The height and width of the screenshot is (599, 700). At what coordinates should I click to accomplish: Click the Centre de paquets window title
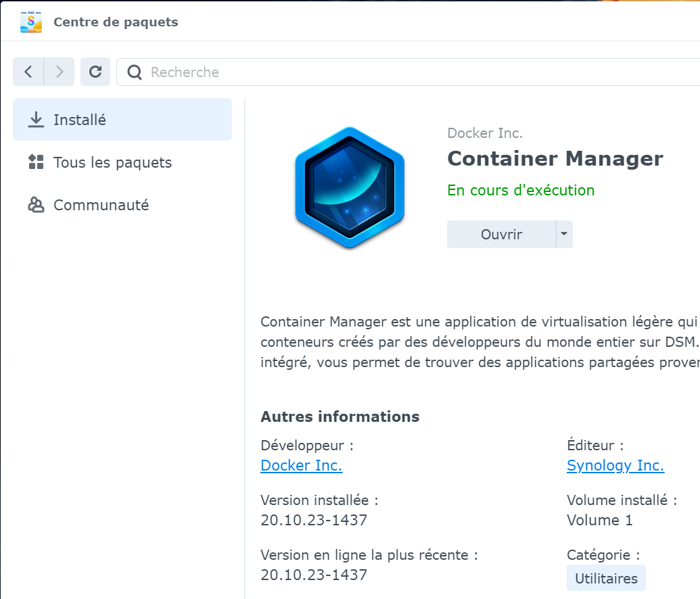116,22
